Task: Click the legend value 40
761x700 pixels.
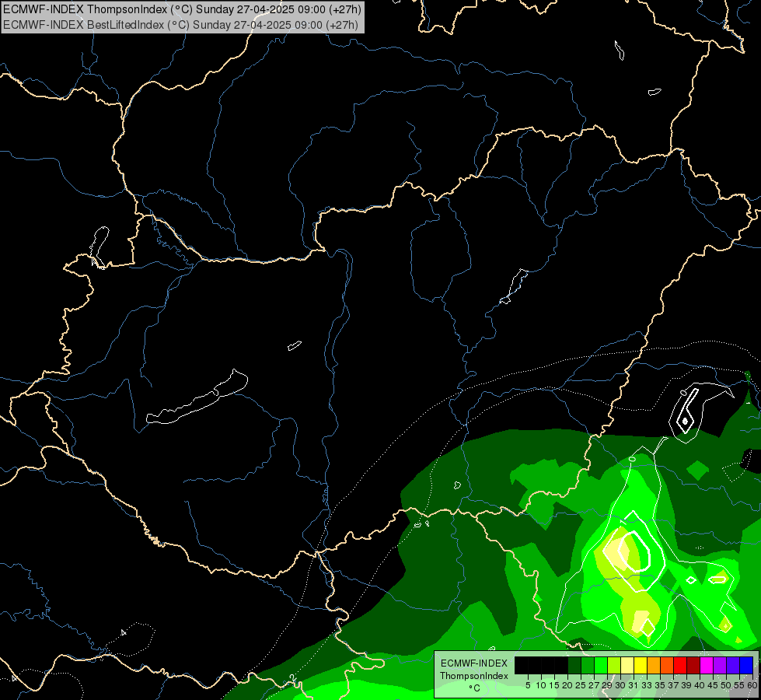Action: tap(700, 685)
